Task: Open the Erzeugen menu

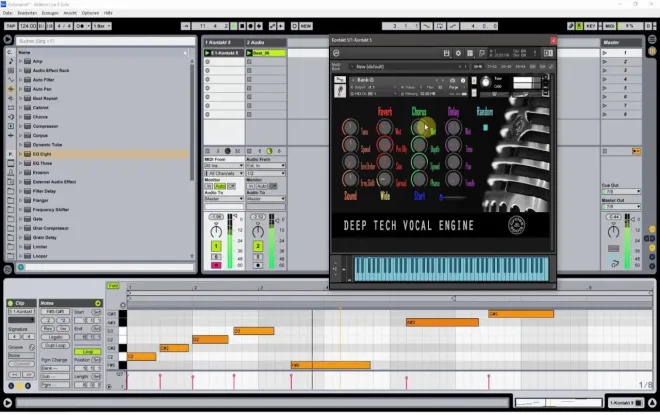Action: pos(50,13)
